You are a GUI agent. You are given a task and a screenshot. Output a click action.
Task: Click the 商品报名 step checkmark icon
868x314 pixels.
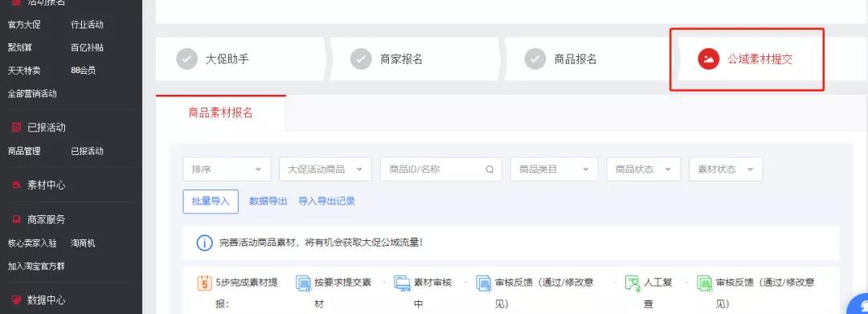click(535, 59)
